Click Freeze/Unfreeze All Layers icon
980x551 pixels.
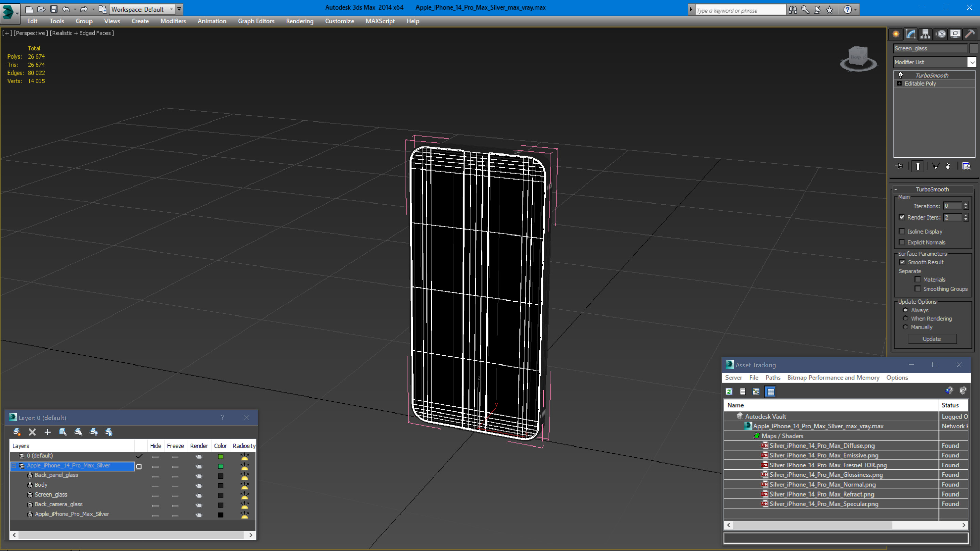109,432
